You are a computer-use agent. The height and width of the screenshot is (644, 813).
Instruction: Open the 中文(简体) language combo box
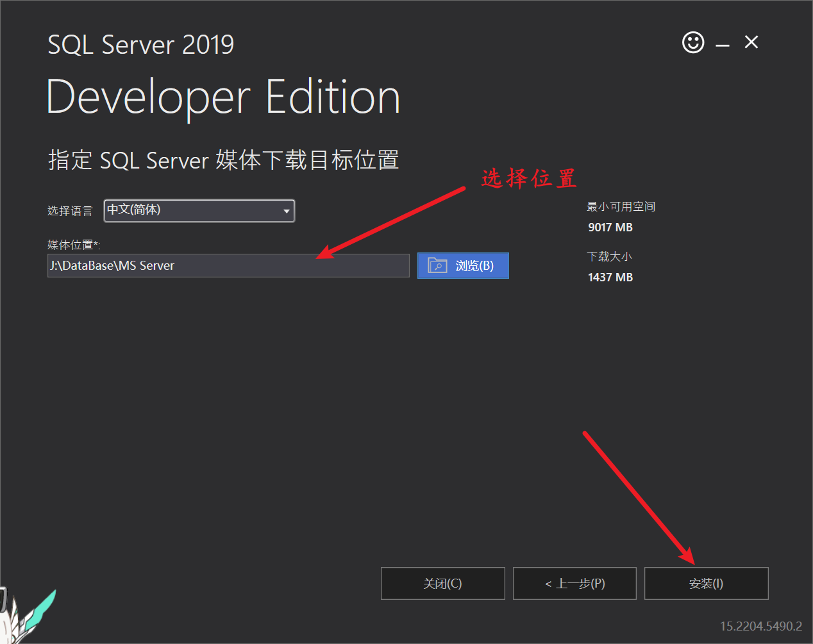192,211
